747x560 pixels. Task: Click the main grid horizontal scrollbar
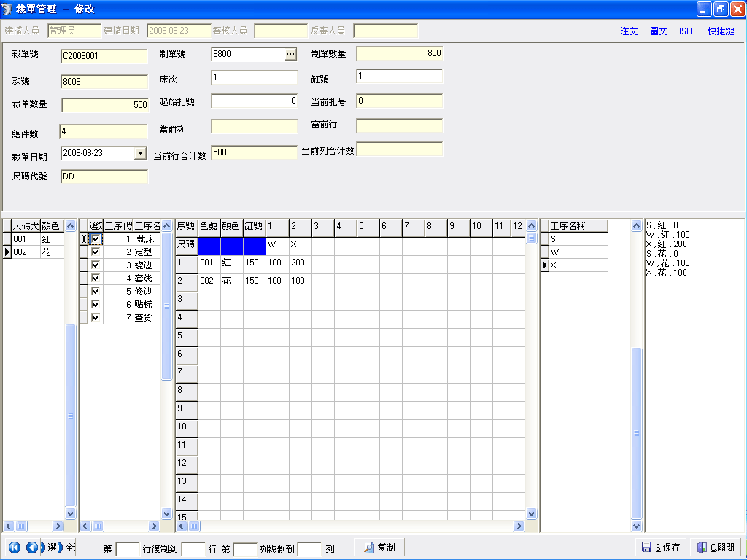point(350,526)
